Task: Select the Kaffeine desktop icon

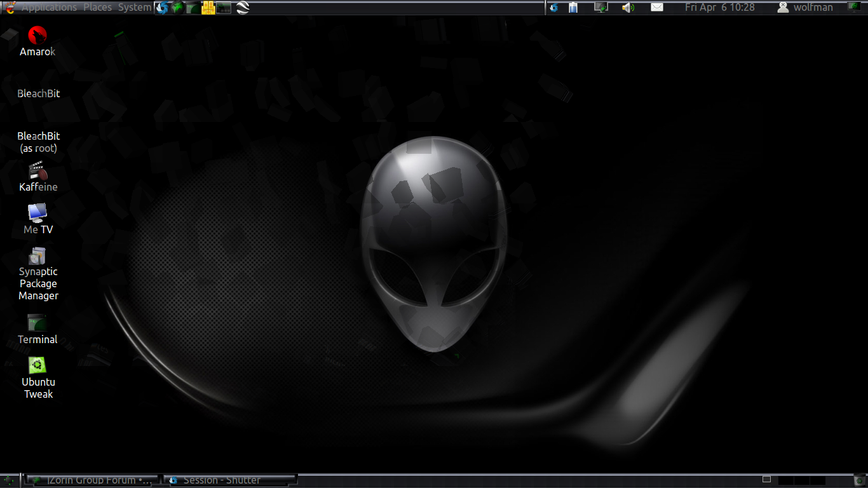Action: (38, 177)
